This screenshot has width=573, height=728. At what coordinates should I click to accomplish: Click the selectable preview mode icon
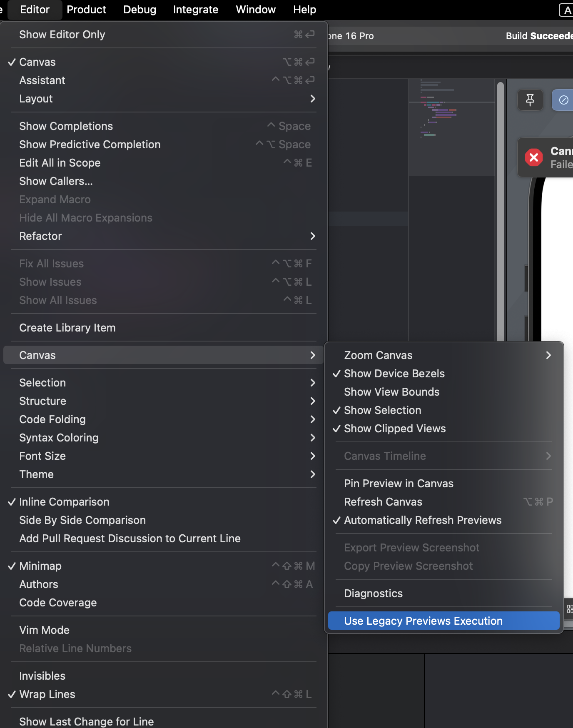[x=563, y=100]
